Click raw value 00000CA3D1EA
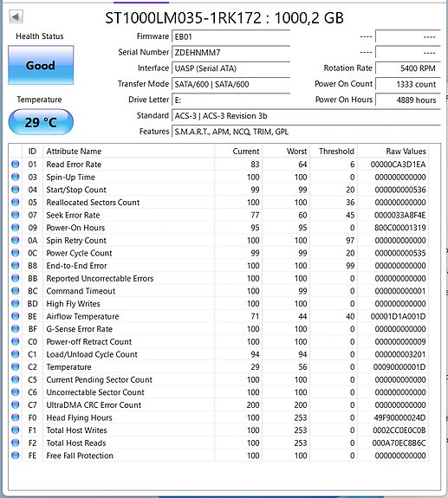The height and width of the screenshot is (498, 448). pyautogui.click(x=398, y=165)
